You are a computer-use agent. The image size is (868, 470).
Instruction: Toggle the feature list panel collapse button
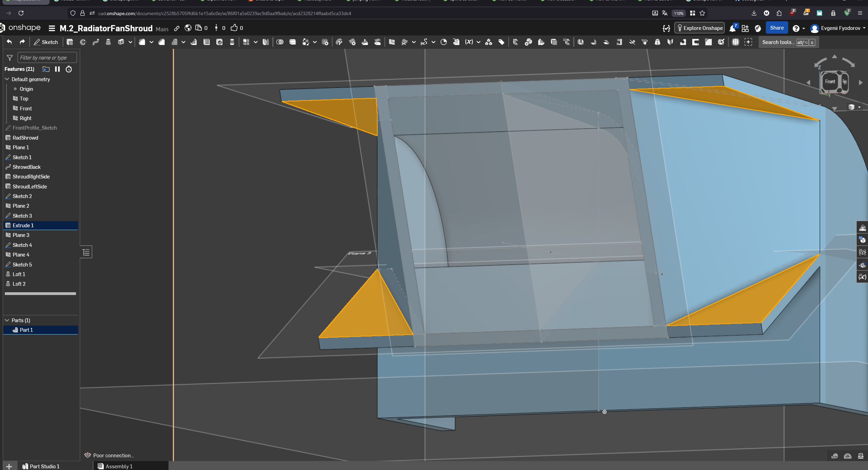(86, 252)
